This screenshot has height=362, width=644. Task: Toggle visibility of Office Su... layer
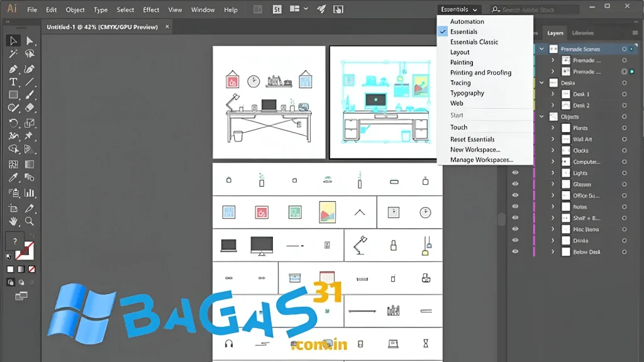pos(515,195)
